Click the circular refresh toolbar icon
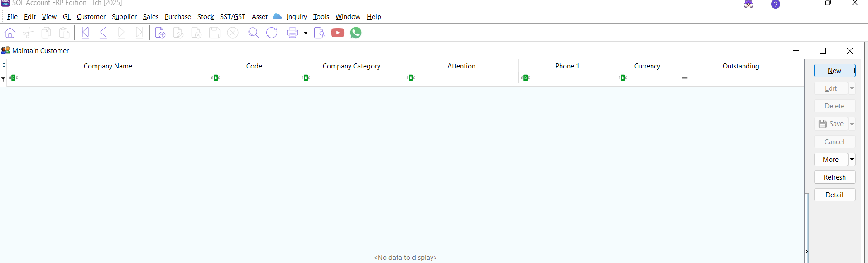The width and height of the screenshot is (868, 263). [272, 33]
